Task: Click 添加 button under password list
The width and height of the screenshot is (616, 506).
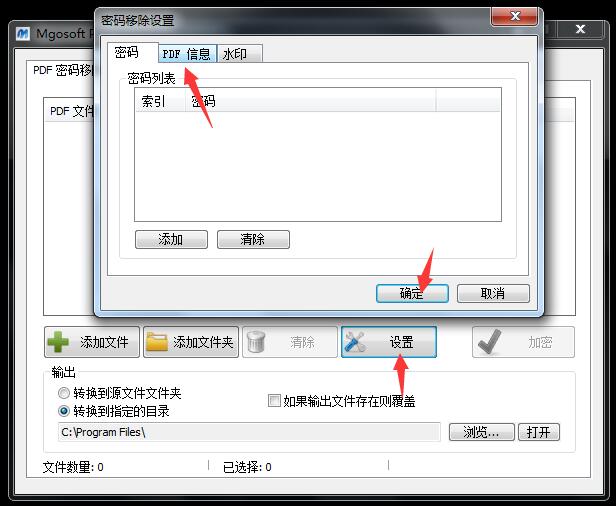Action: tap(171, 239)
